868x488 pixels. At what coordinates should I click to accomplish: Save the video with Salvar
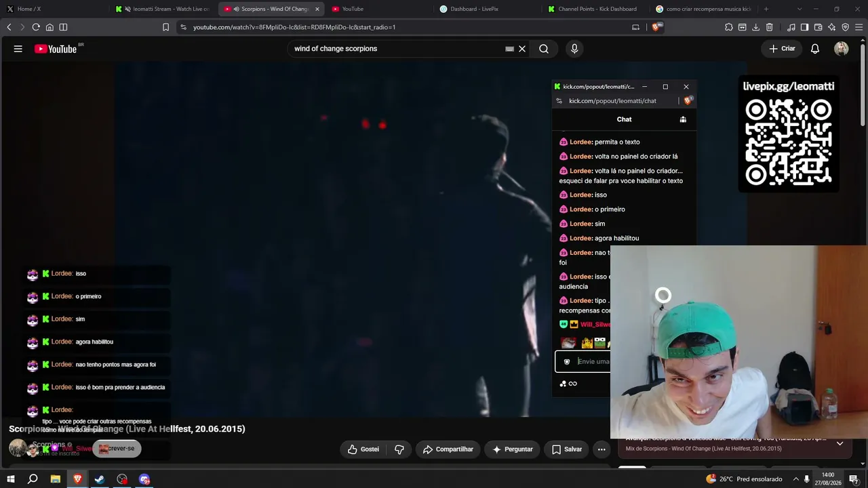566,449
